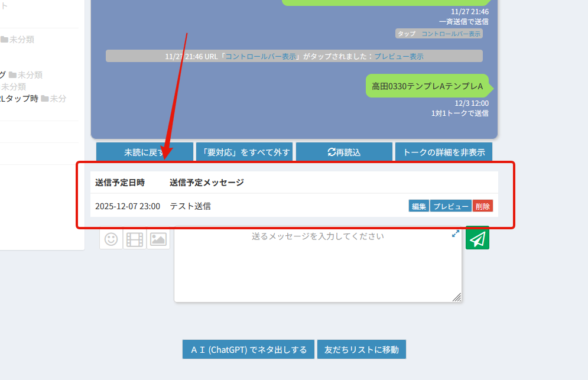Toggle トークの詳細を非表示 to hide talk details
The height and width of the screenshot is (380, 588).
[x=443, y=152]
